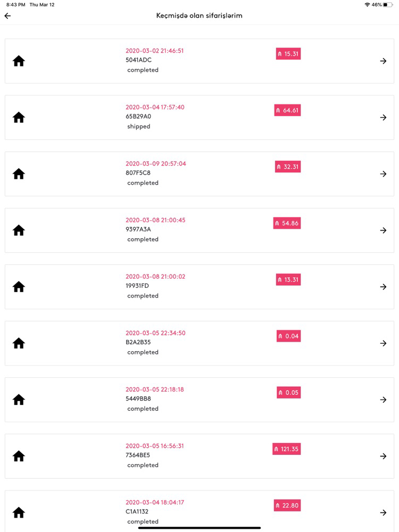
Task: Click home icon for order 9397A3A
Action: coord(19,230)
